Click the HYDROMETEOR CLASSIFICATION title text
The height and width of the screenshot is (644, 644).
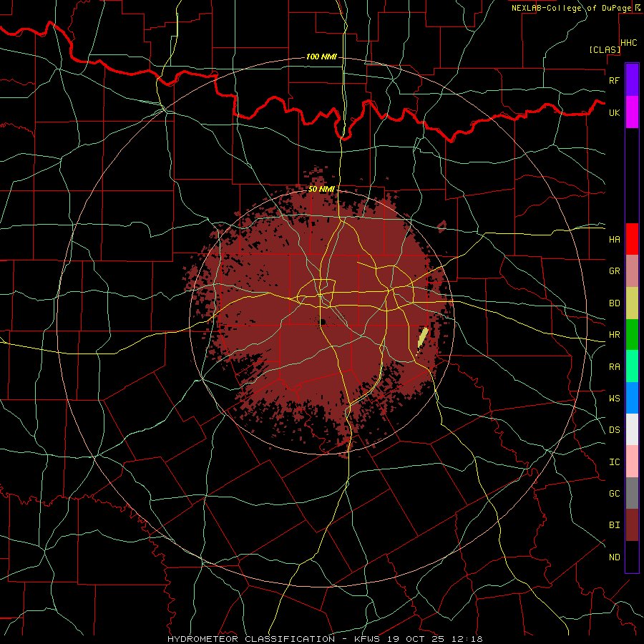[251, 639]
